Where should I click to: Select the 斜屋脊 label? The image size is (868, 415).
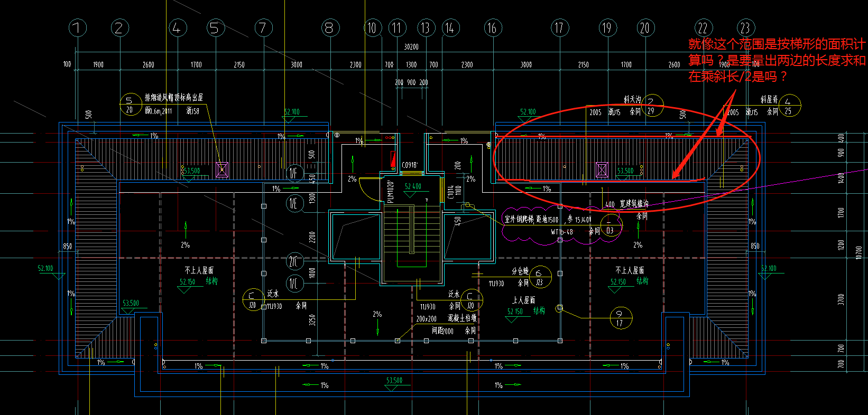click(x=769, y=99)
